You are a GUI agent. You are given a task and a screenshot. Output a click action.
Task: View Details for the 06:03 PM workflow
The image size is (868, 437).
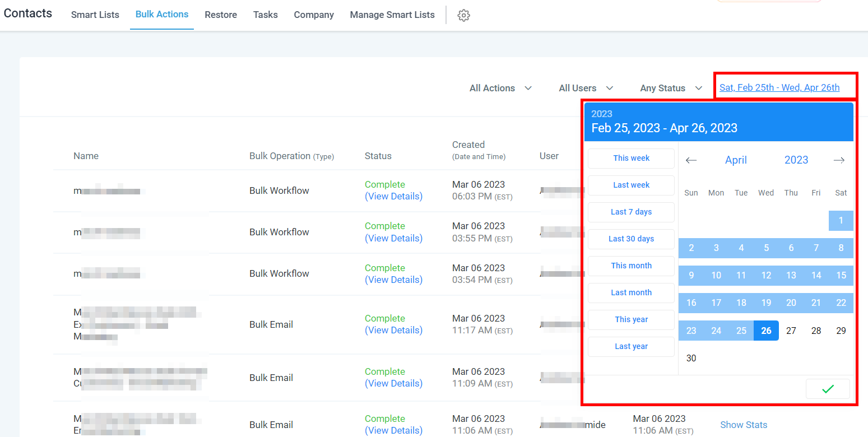393,196
